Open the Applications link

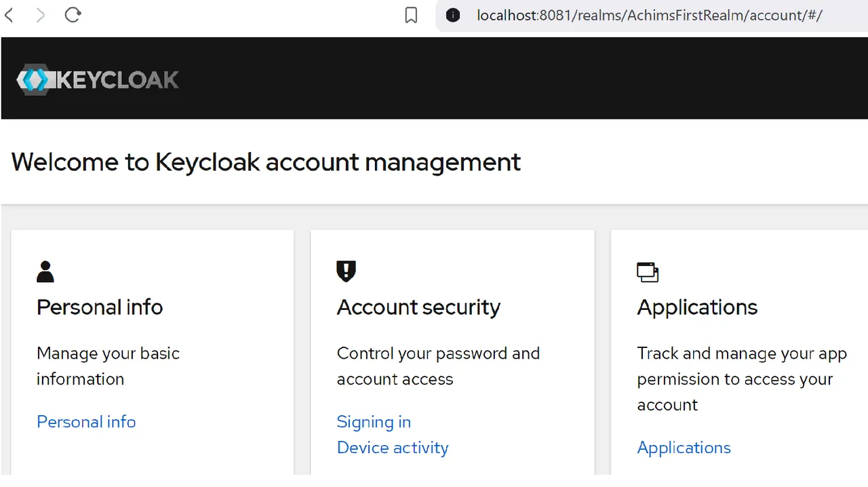(684, 448)
